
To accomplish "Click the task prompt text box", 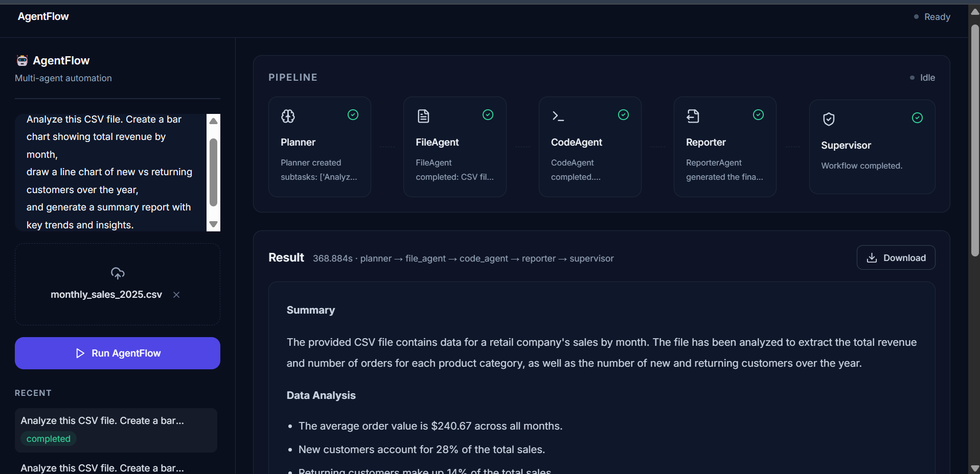I will pyautogui.click(x=110, y=173).
